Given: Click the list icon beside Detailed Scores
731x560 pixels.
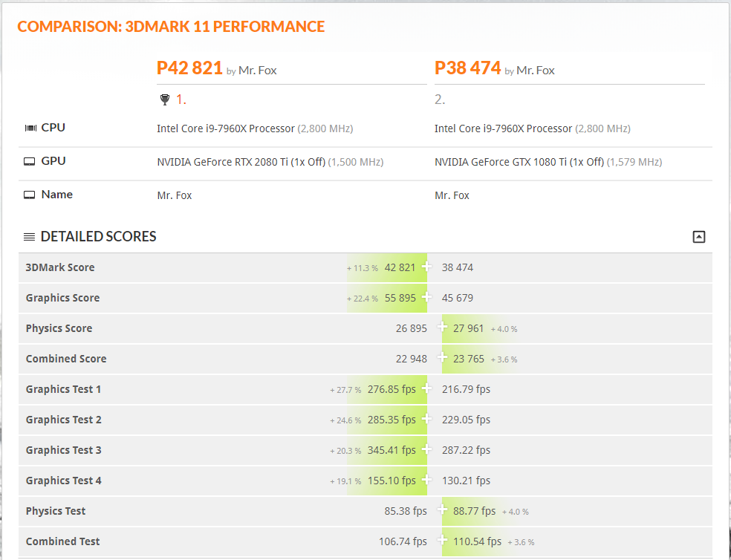Looking at the screenshot, I should click(29, 237).
